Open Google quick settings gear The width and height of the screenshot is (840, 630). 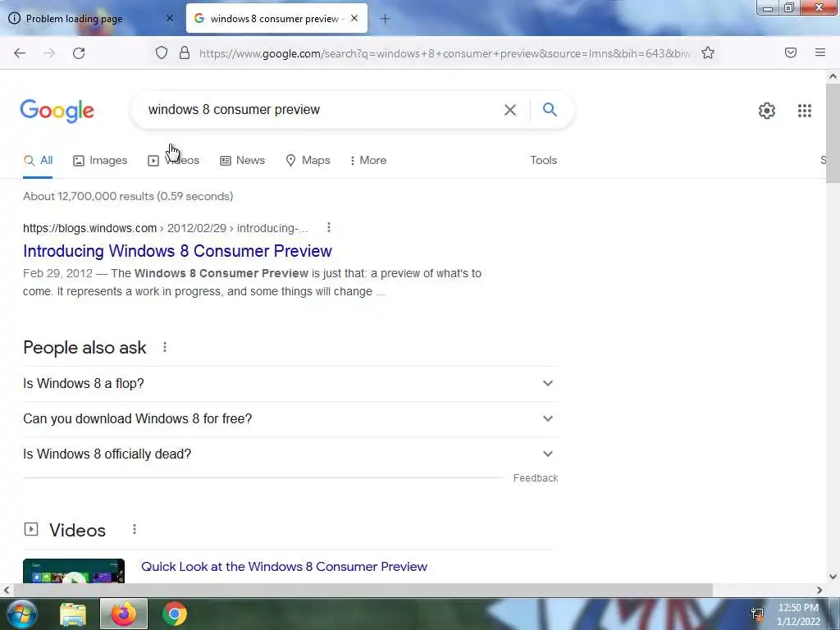point(767,111)
